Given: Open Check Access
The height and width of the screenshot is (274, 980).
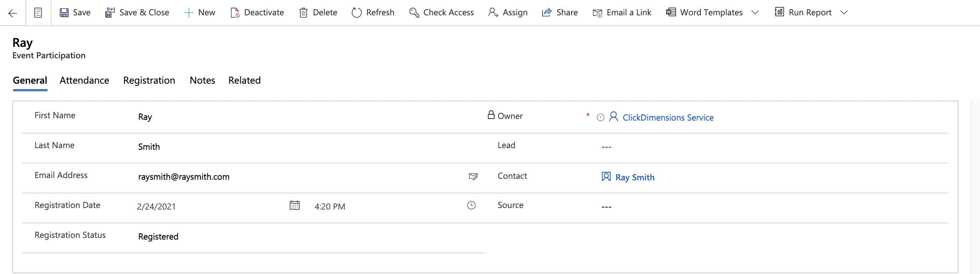Looking at the screenshot, I should coord(442,13).
